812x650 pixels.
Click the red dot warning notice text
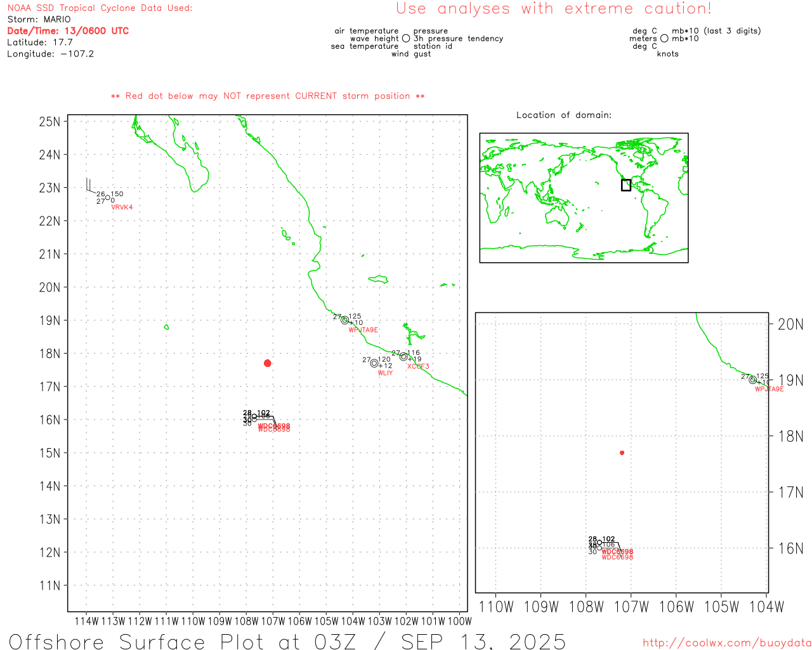(x=268, y=96)
